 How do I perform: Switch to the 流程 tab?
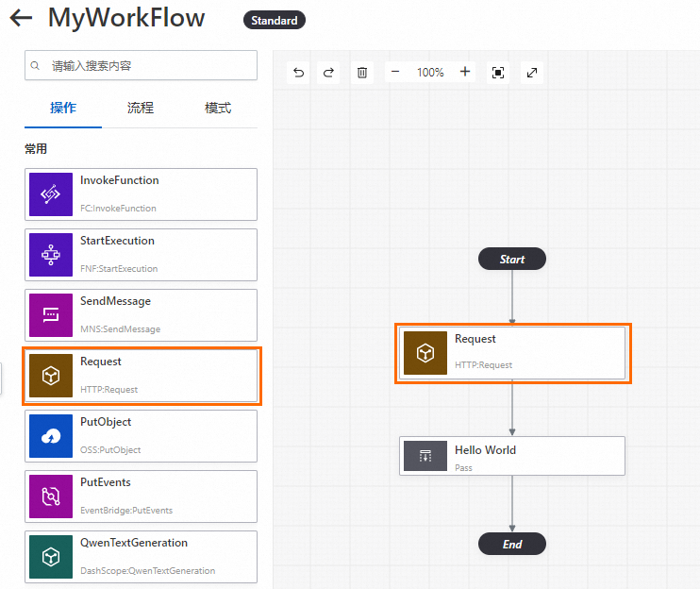(141, 108)
